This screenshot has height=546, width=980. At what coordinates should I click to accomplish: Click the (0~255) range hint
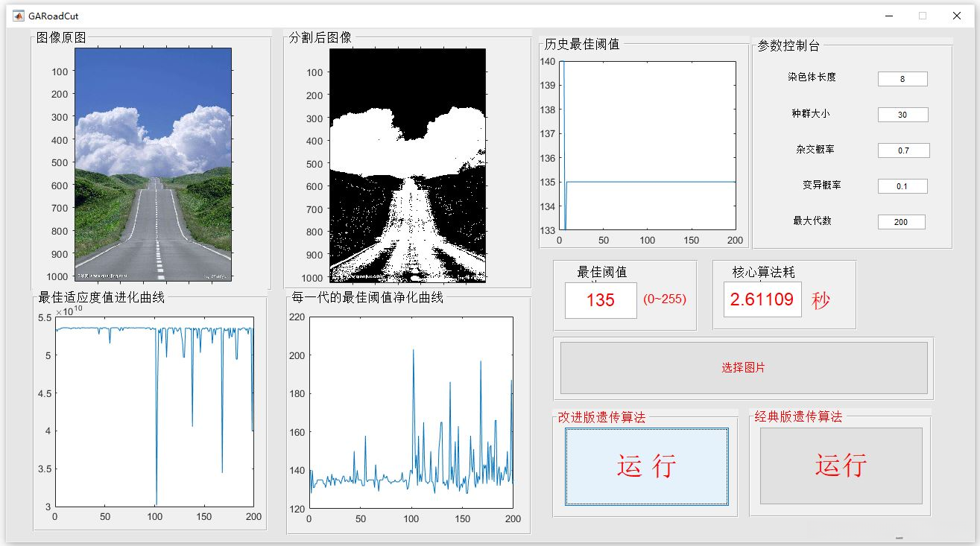click(665, 299)
